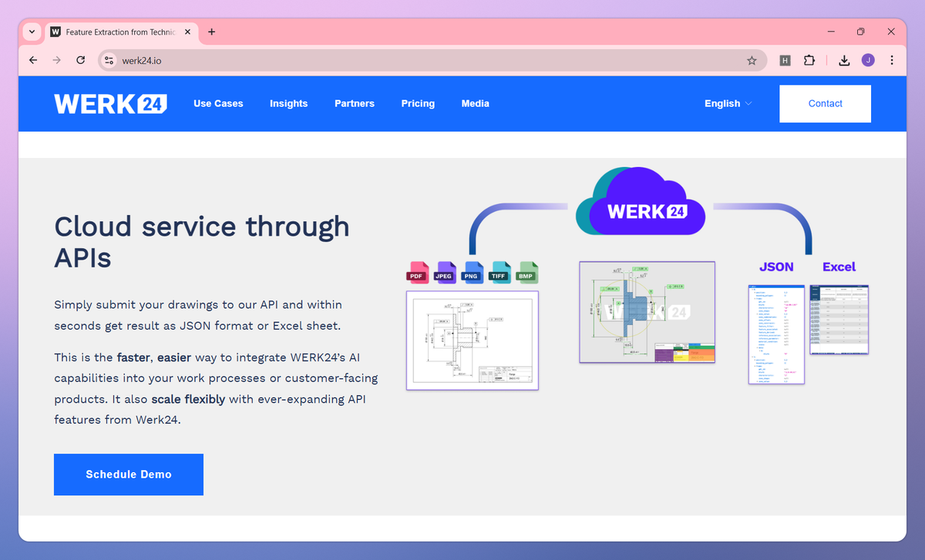Click the Schedule Demo button
The height and width of the screenshot is (560, 925).
tap(129, 474)
